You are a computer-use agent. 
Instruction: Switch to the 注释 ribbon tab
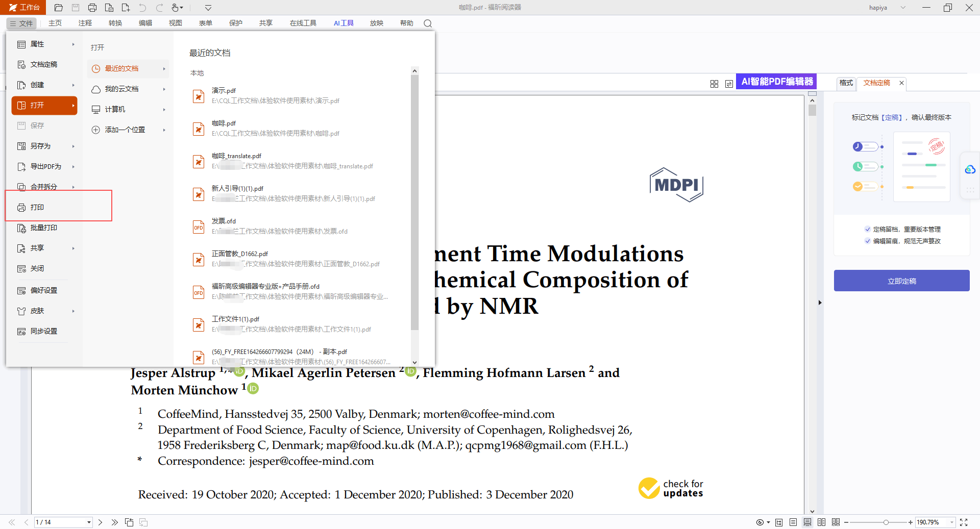point(85,23)
